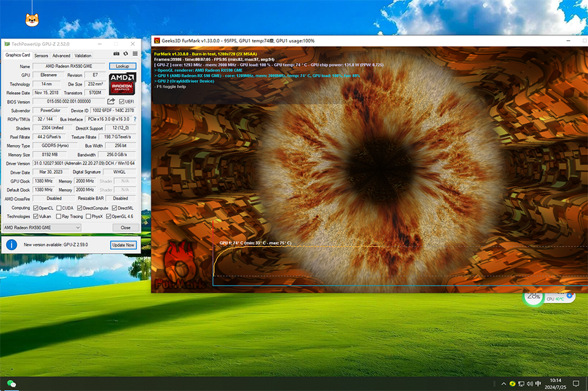Click the AMD Radeon Graphics logo
This screenshot has width=588, height=391.
coord(122,84)
